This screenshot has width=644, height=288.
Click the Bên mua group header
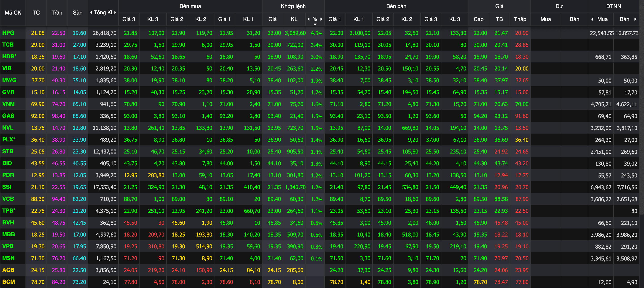pos(190,6)
